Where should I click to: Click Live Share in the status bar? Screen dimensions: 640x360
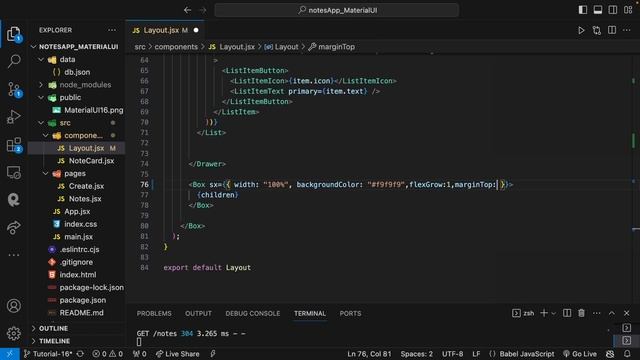178,354
